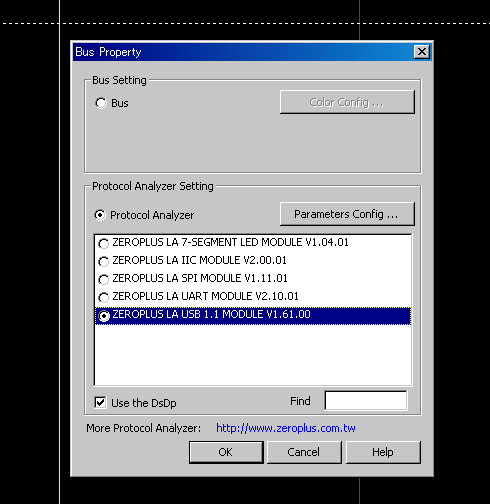Select ZEROPLUS LA USB 1.1 MODULE entry
This screenshot has width=490, height=504.
(x=253, y=316)
